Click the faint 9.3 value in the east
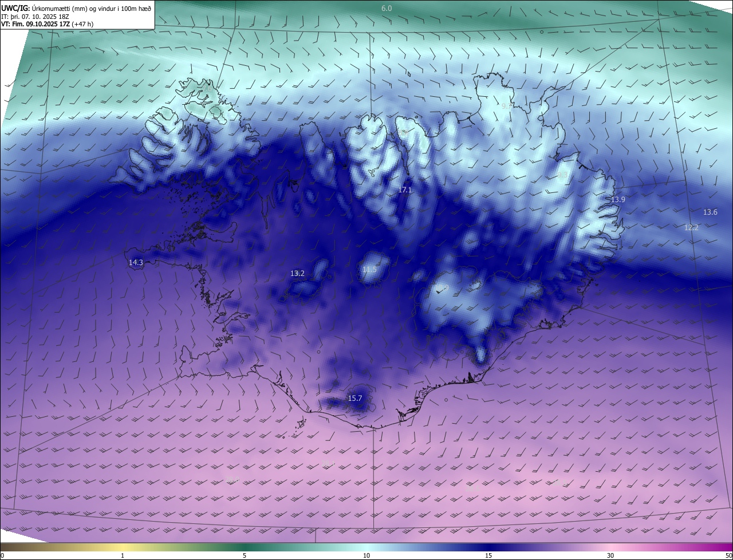 (x=562, y=175)
